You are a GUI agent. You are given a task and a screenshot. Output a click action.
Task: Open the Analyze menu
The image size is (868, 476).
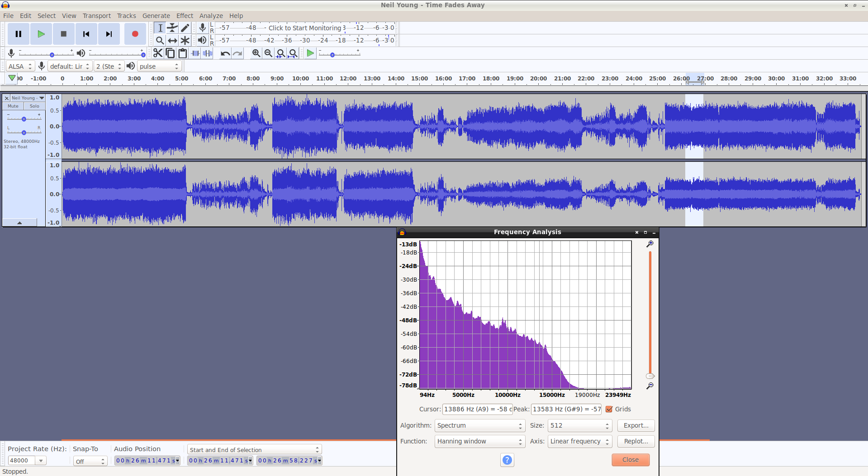click(x=211, y=16)
